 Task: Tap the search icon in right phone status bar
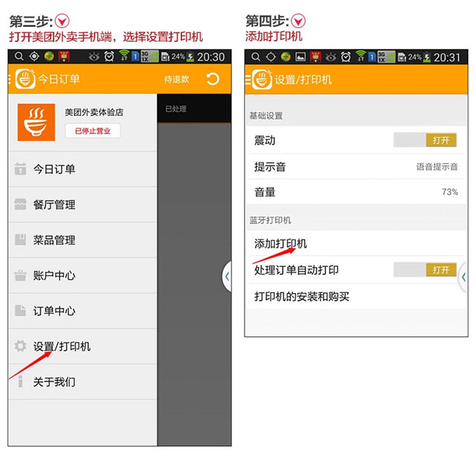pyautogui.click(x=256, y=57)
